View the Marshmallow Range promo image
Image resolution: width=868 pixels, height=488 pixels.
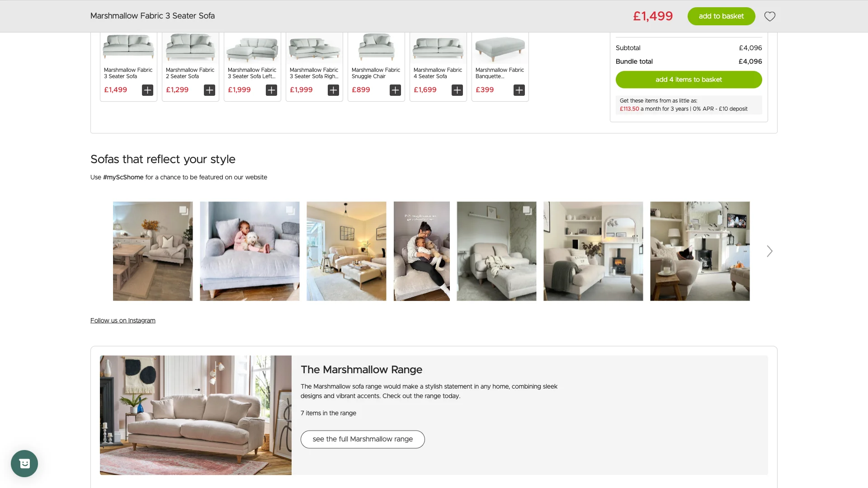point(196,415)
